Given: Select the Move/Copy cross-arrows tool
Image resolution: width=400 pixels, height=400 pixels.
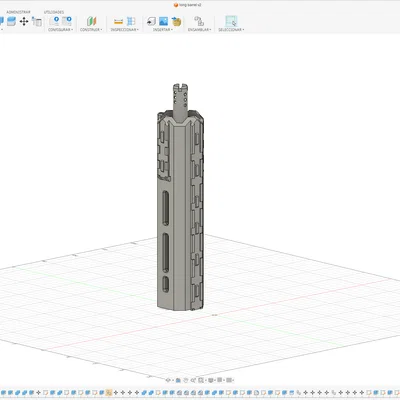Looking at the screenshot, I should click(24, 22).
